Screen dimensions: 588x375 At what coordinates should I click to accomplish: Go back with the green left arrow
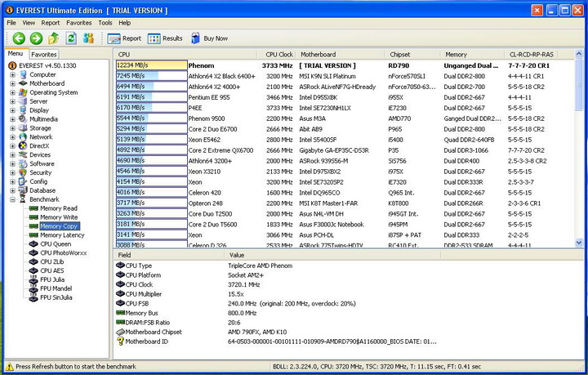[x=19, y=38]
